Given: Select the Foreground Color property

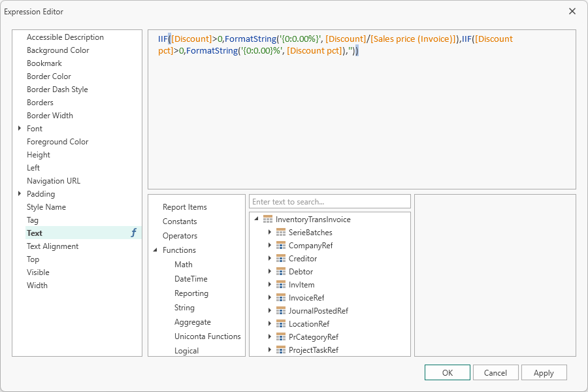Looking at the screenshot, I should pos(57,142).
